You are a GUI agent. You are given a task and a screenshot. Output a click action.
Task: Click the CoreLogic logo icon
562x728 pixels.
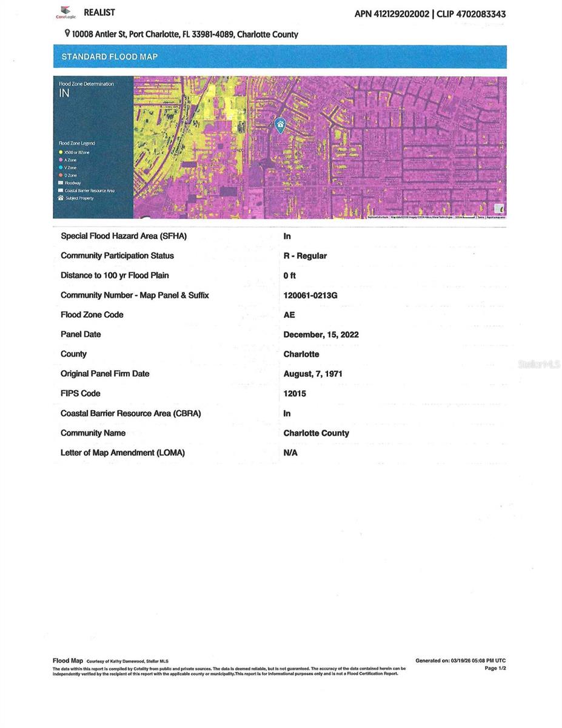pos(65,12)
